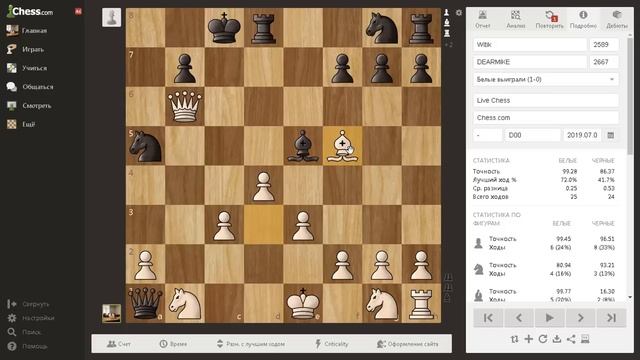Image resolution: width=640 pixels, height=360 pixels.
Task: Collapse the sidebar with Свернуть
Action: tap(29, 304)
